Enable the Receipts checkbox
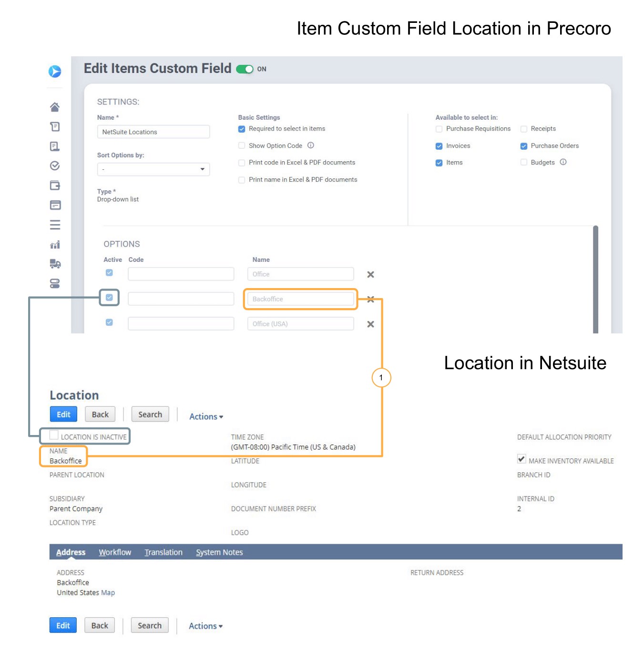The width and height of the screenshot is (644, 653). coord(524,129)
